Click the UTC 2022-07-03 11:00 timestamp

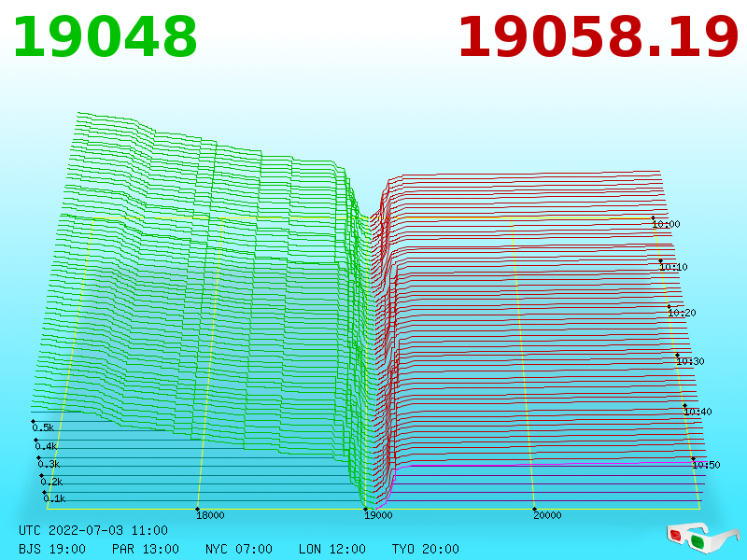(93, 530)
